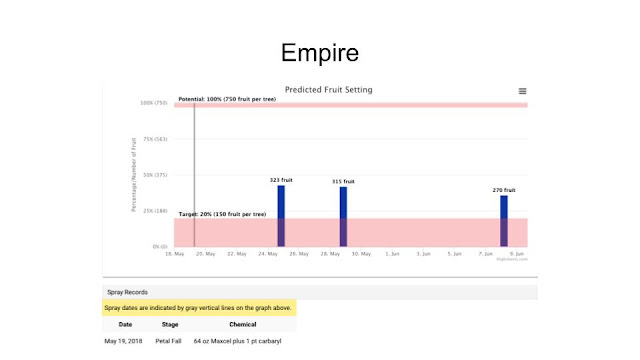
Task: Click the Predicted Fruit Setting chart title
Action: [329, 90]
